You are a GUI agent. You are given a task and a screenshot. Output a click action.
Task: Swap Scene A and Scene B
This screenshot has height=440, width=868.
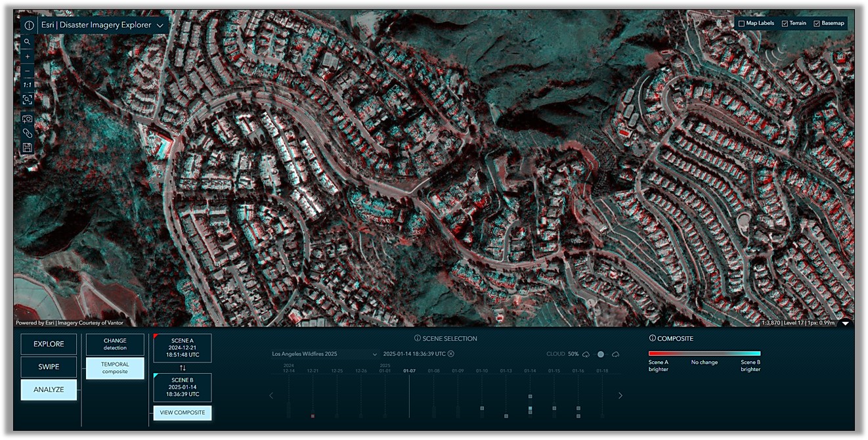coord(183,368)
